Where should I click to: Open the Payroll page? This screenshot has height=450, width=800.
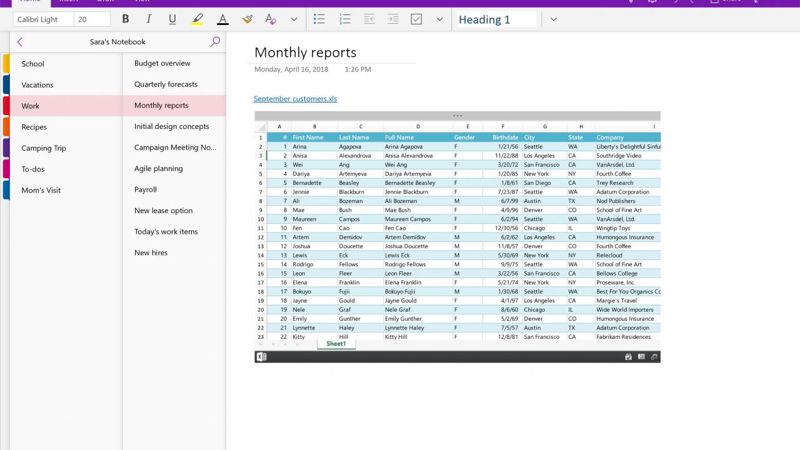tap(174, 189)
